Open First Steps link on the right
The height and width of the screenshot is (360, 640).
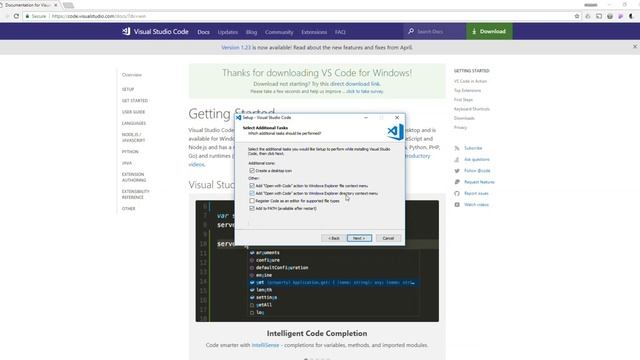coord(463,100)
